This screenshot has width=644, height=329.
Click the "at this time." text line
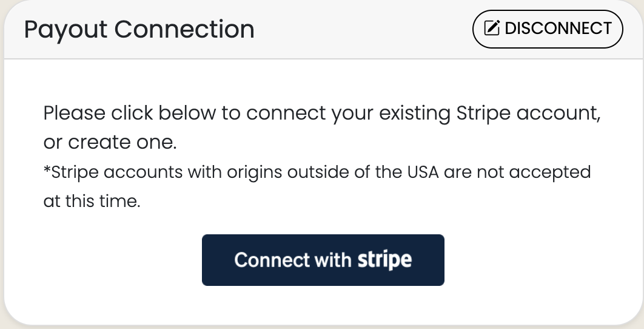(x=92, y=201)
